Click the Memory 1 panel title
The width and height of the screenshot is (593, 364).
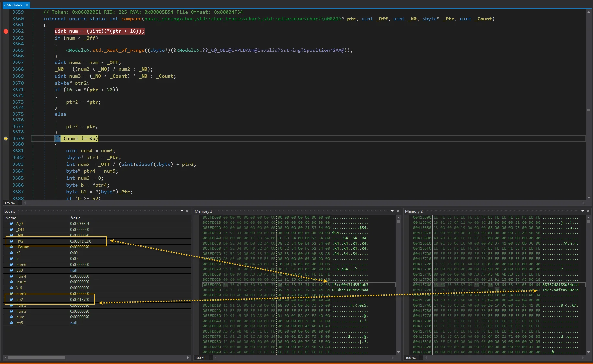coord(203,211)
